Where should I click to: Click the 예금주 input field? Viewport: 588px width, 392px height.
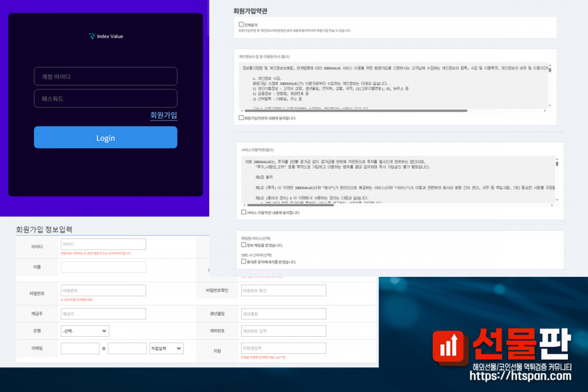click(103, 314)
